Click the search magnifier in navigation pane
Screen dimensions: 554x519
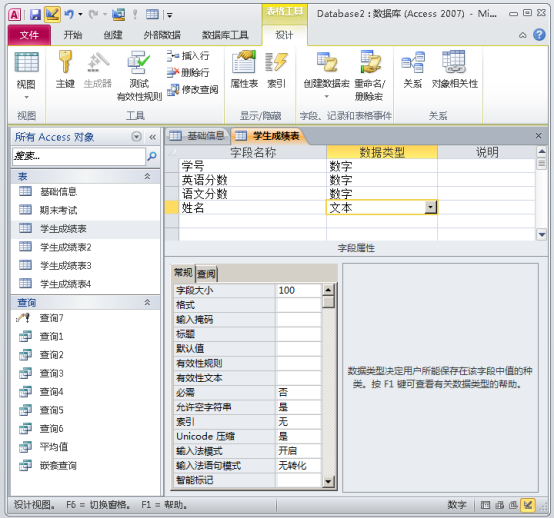[152, 156]
